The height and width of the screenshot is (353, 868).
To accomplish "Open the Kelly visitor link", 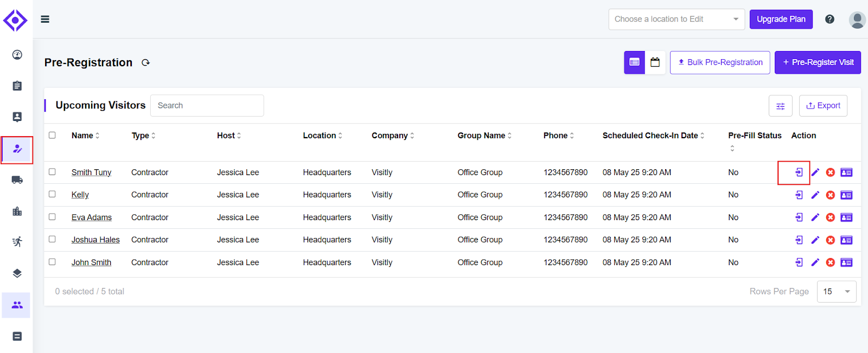I will click(x=80, y=195).
